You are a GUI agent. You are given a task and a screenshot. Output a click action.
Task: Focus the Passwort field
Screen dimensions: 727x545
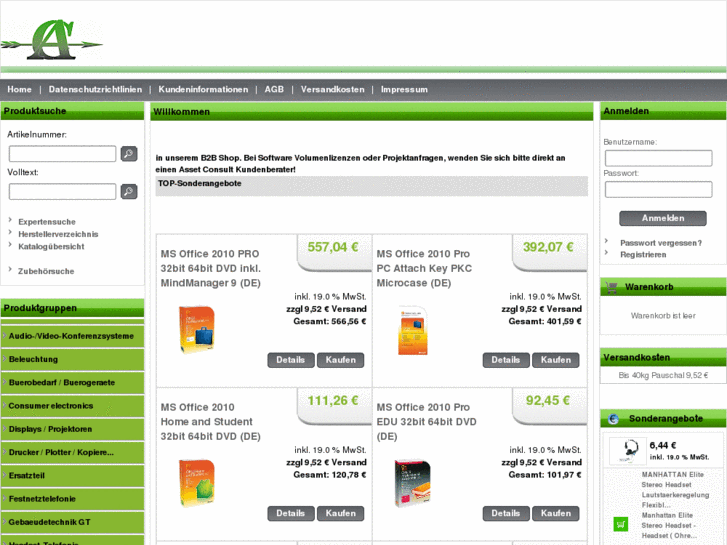pyautogui.click(x=658, y=189)
